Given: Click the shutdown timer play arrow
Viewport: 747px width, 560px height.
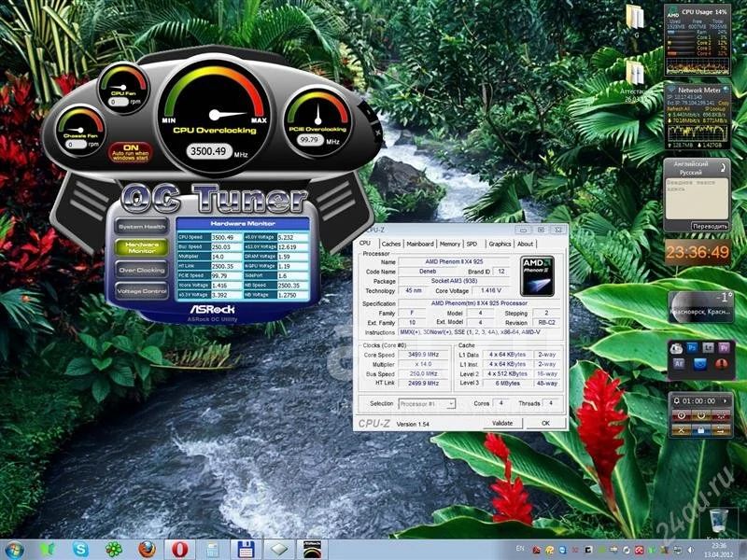Looking at the screenshot, I should pyautogui.click(x=726, y=401).
